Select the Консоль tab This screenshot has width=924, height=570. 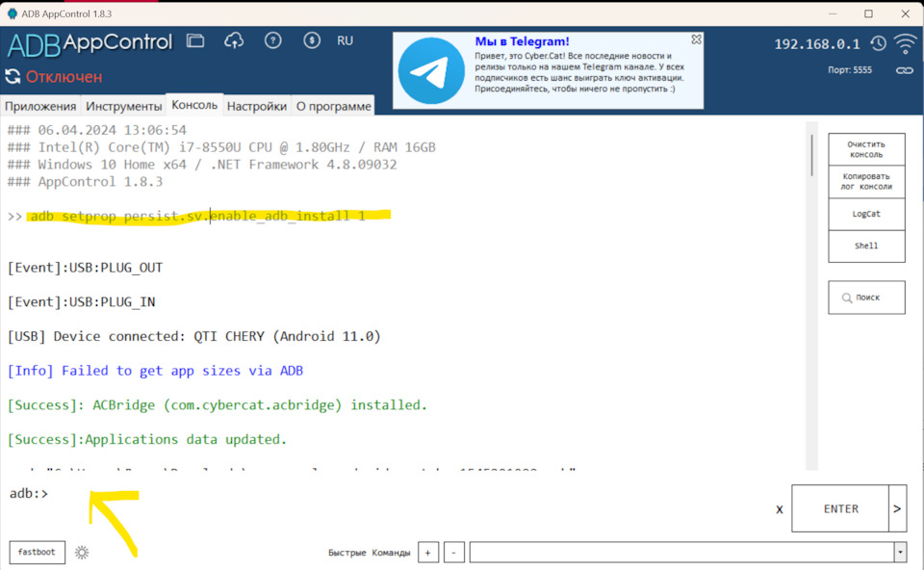pyautogui.click(x=194, y=105)
